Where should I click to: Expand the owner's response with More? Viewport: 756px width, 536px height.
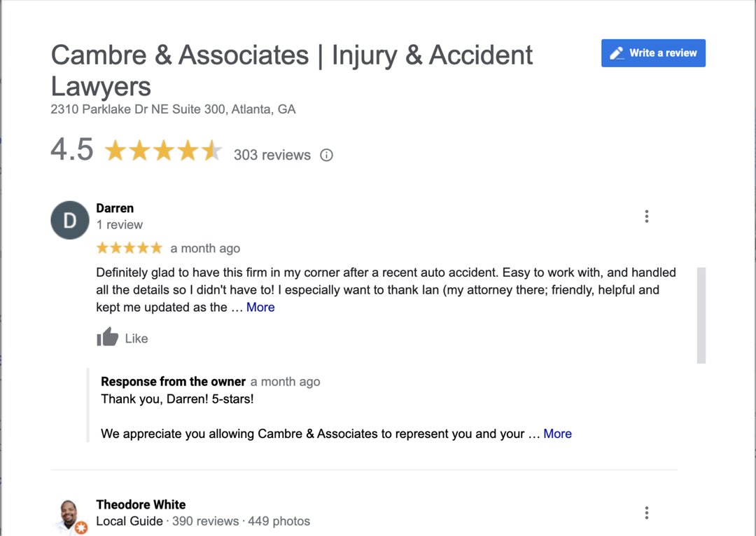(557, 434)
